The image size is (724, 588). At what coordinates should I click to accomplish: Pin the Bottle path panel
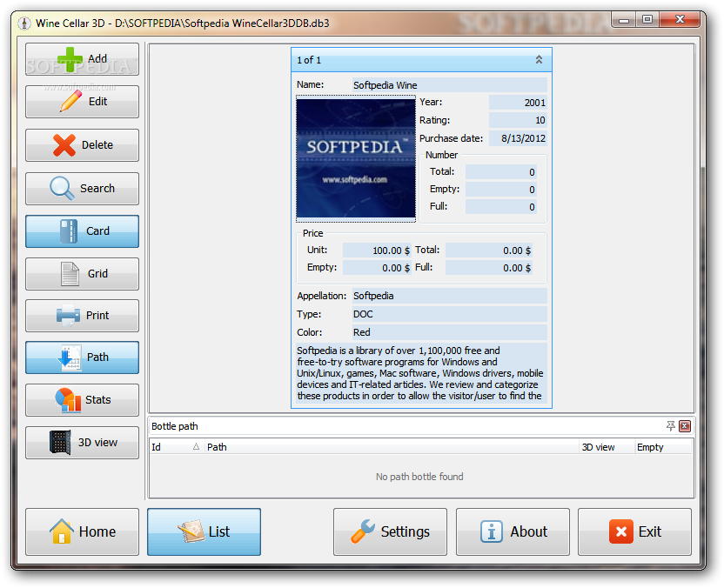coord(670,425)
